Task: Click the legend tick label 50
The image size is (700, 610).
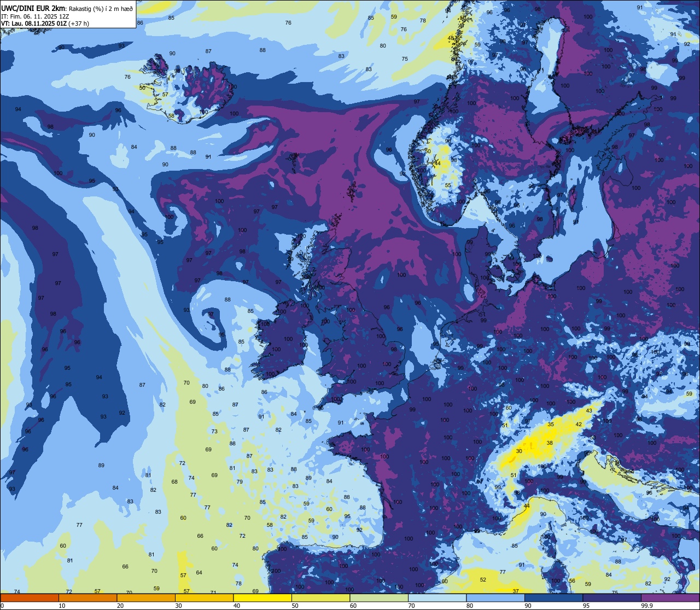Action: (295, 606)
